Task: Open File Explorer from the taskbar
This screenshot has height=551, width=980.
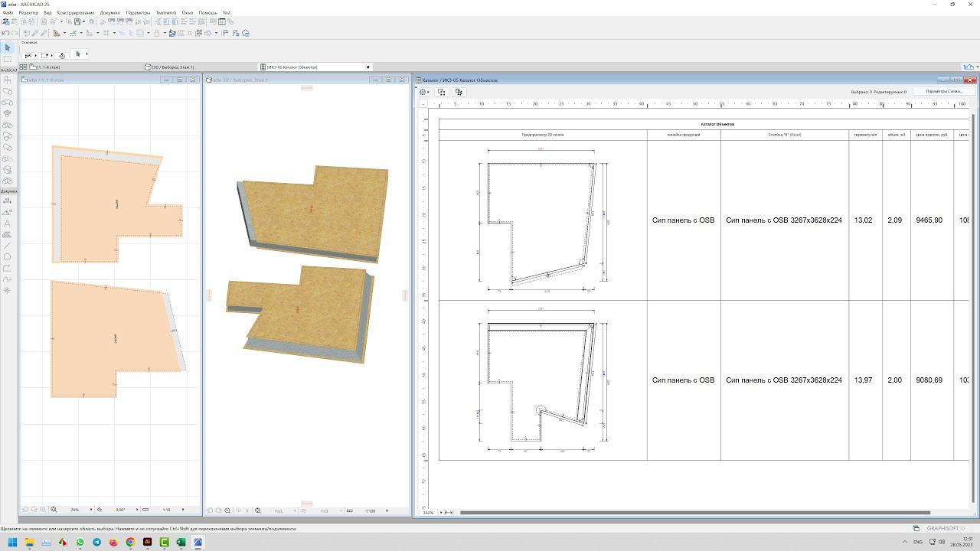Action: (x=29, y=543)
